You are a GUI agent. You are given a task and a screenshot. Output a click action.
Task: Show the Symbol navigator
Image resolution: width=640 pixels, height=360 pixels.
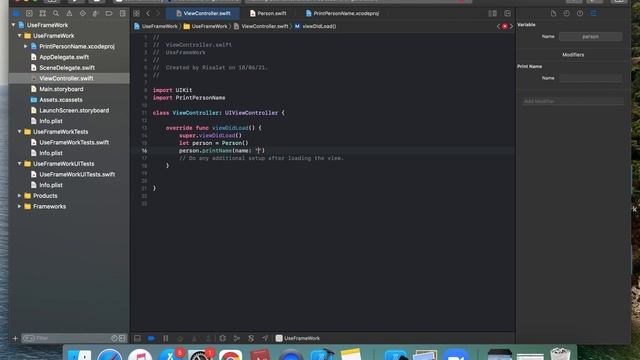(42, 13)
